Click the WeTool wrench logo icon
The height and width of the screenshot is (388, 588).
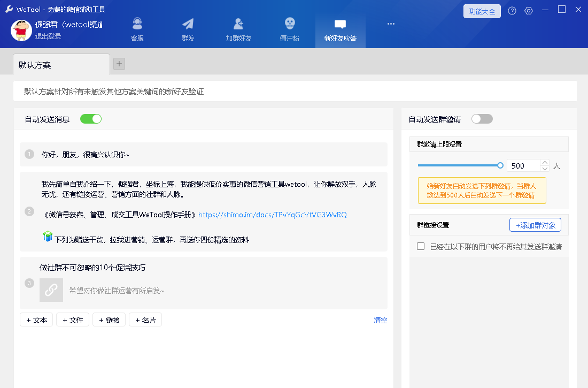tap(9, 9)
